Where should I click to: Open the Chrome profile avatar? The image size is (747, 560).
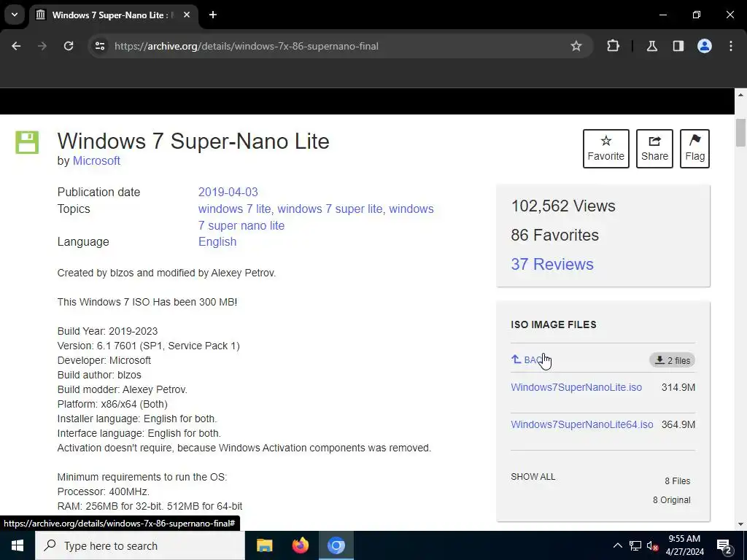point(705,46)
